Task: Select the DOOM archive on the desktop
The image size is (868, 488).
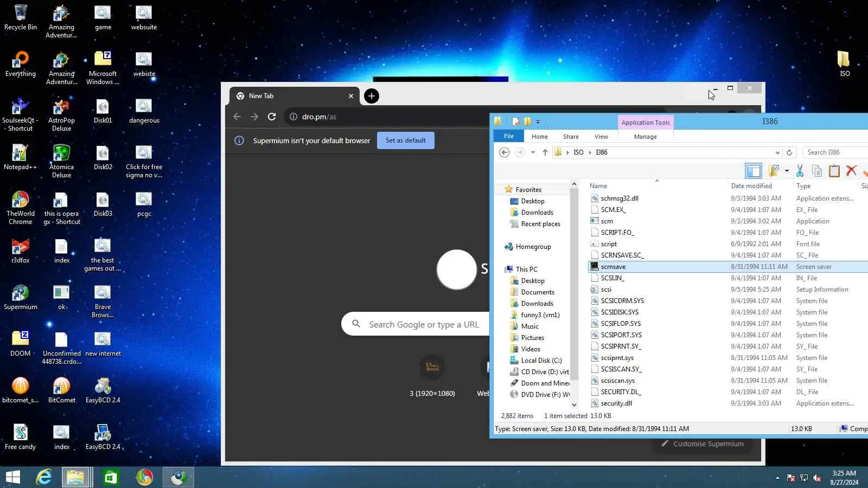Action: click(x=21, y=344)
